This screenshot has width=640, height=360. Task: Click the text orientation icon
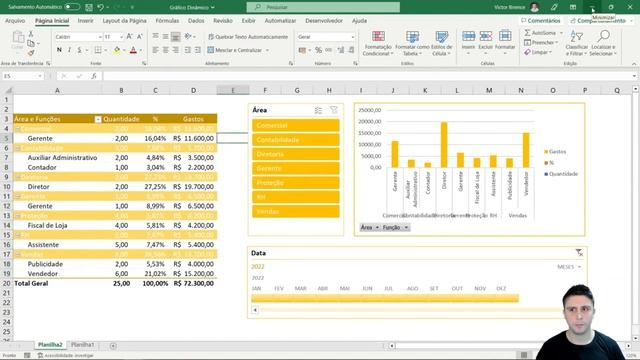pos(188,37)
